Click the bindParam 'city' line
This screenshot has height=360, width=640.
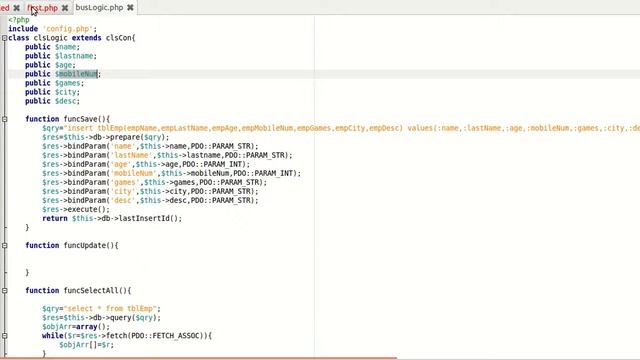click(150, 191)
